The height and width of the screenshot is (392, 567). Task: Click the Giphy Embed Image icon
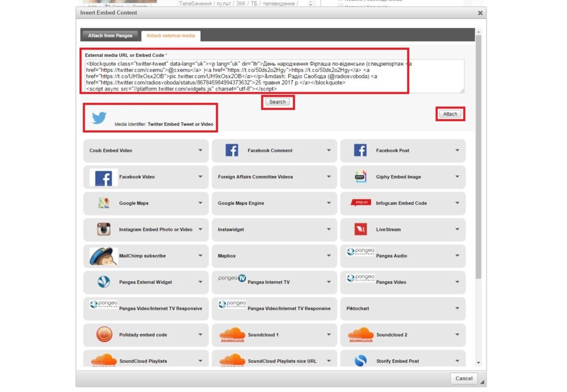pos(361,177)
